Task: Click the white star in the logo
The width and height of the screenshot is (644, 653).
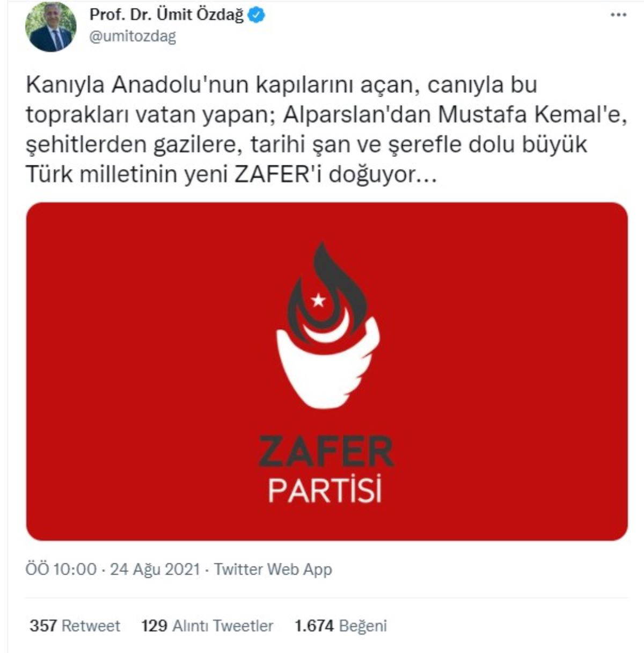Action: coord(318,300)
